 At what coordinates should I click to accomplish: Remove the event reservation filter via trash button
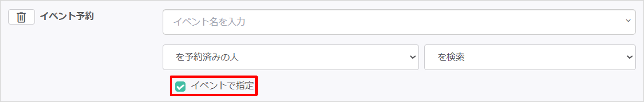21,17
